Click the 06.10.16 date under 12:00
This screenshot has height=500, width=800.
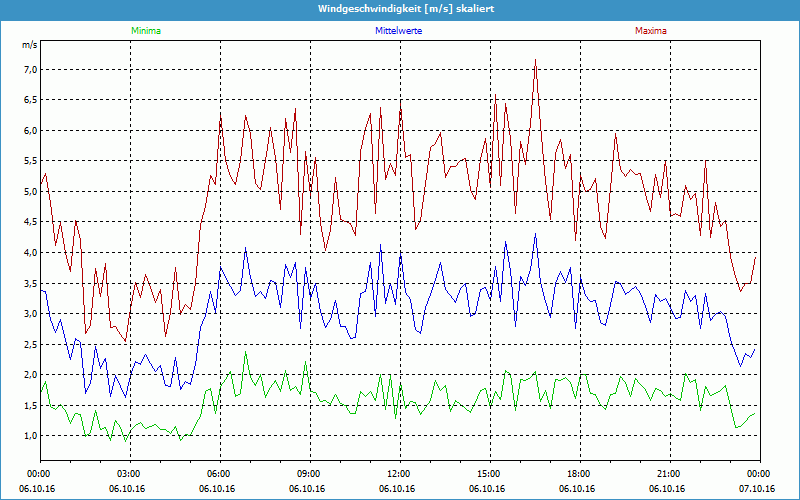click(397, 488)
